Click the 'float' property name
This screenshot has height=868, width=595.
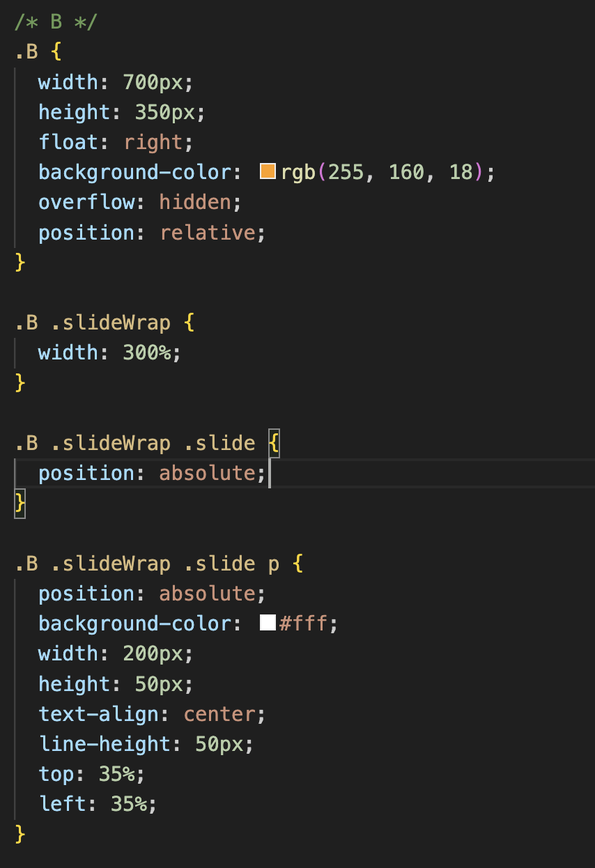click(x=68, y=142)
